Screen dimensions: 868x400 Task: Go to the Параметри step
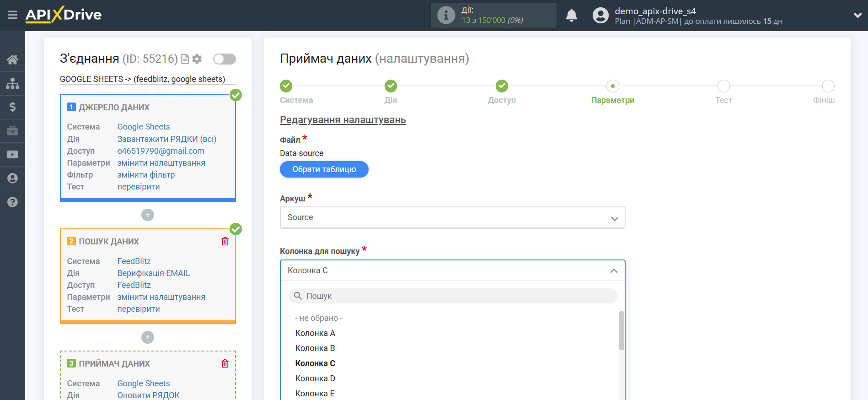point(613,86)
